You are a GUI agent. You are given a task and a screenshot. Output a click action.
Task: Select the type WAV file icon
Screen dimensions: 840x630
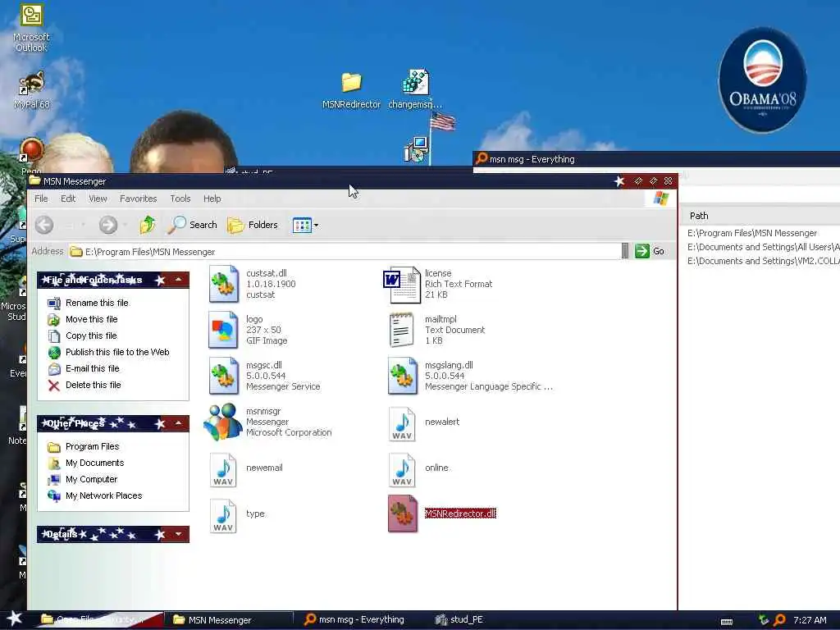pos(223,516)
